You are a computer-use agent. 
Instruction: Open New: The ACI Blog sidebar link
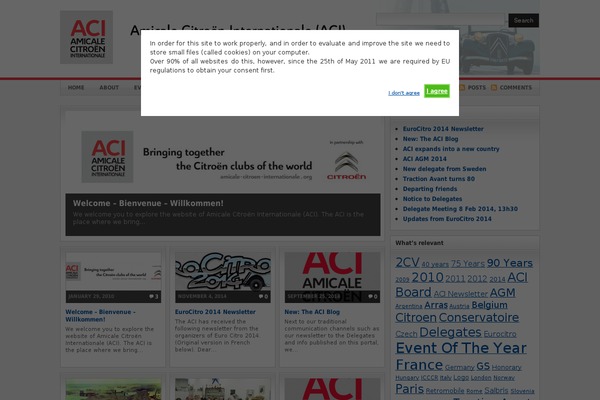coord(430,139)
